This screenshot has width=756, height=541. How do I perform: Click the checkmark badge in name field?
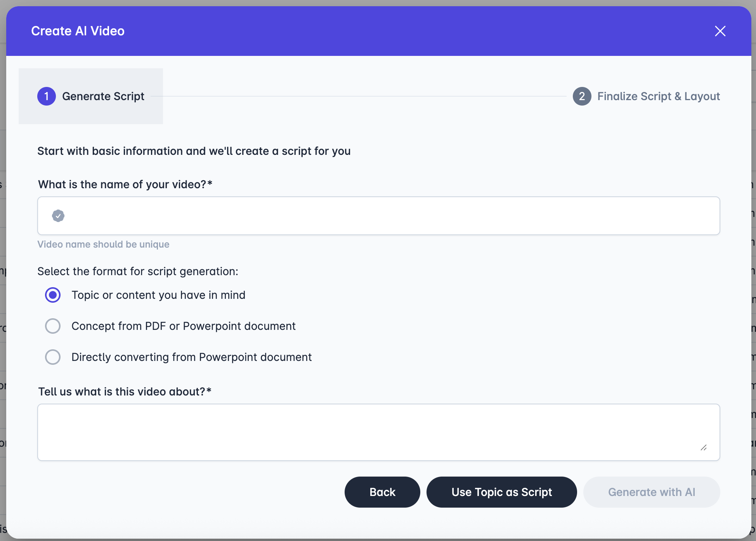coord(58,216)
